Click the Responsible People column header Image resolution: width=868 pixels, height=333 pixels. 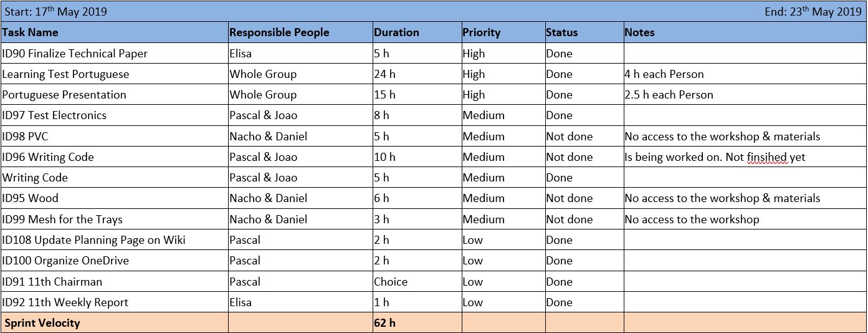click(279, 32)
